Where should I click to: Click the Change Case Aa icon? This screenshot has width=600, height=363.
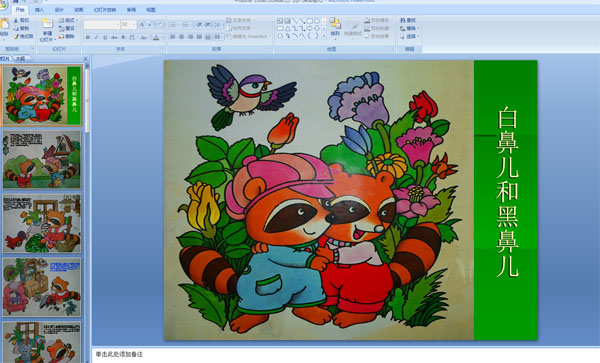click(144, 37)
